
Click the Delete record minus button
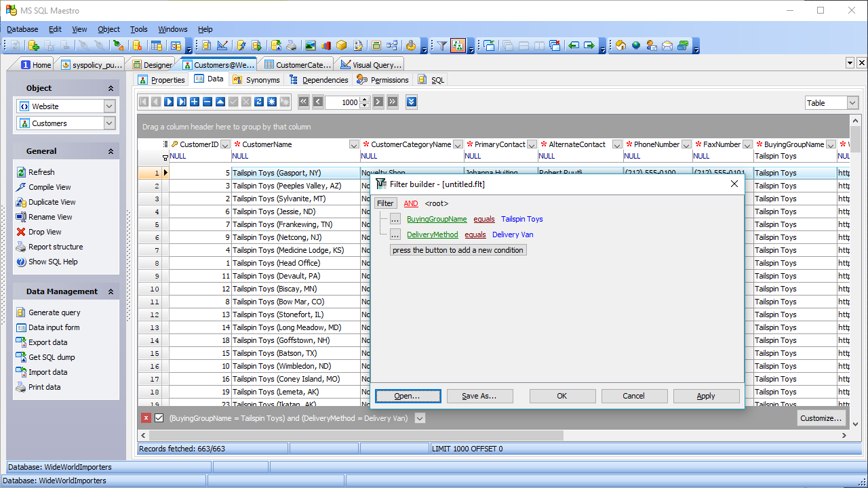tap(208, 102)
